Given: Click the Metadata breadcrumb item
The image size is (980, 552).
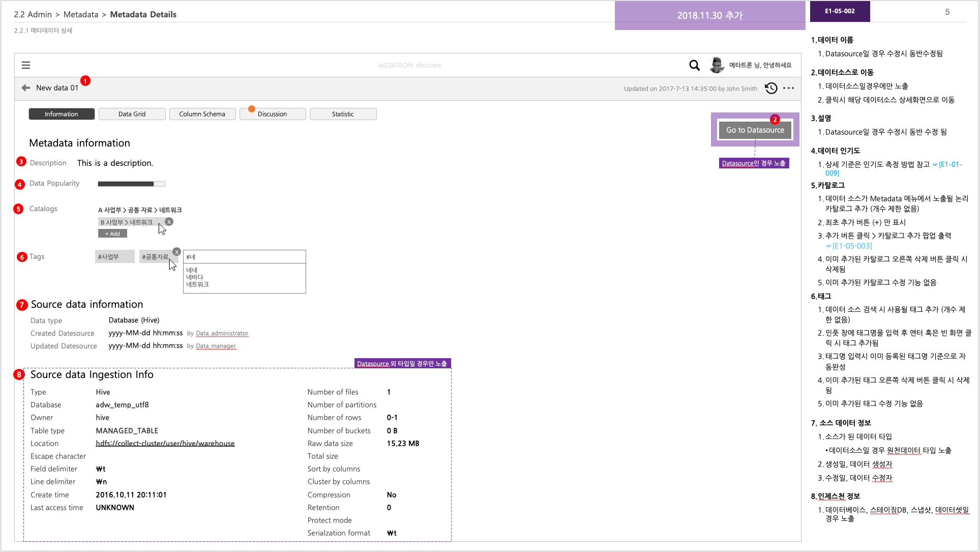Looking at the screenshot, I should tap(81, 14).
